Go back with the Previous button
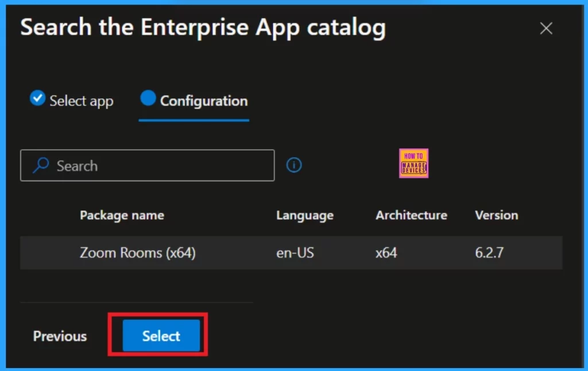Viewport: 588px width, 371px height. point(60,336)
